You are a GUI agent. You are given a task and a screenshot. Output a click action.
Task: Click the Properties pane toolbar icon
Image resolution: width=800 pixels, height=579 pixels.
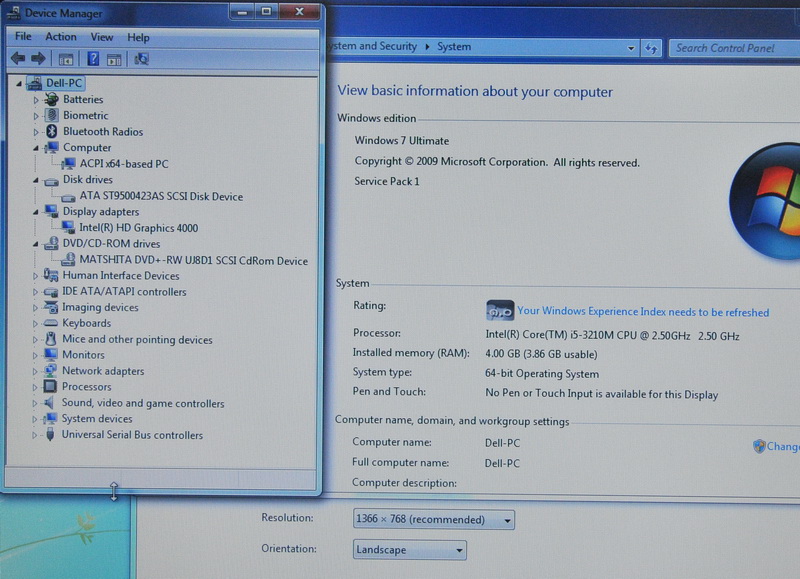point(114,60)
